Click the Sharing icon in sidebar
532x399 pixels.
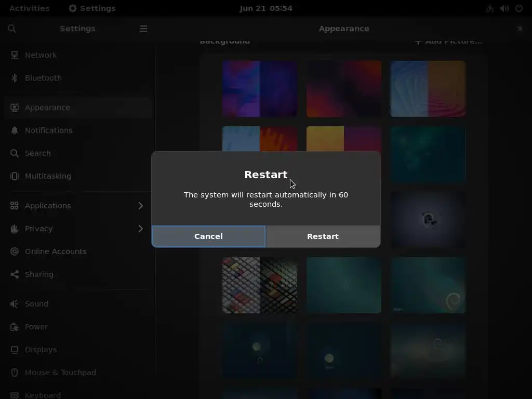click(x=14, y=274)
